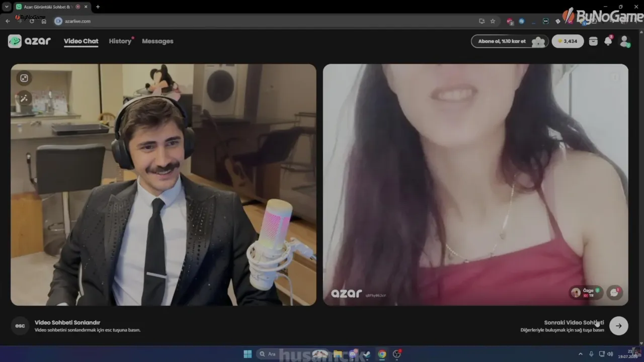Open Steam from the taskbar
The height and width of the screenshot is (362, 644).
[x=367, y=354]
